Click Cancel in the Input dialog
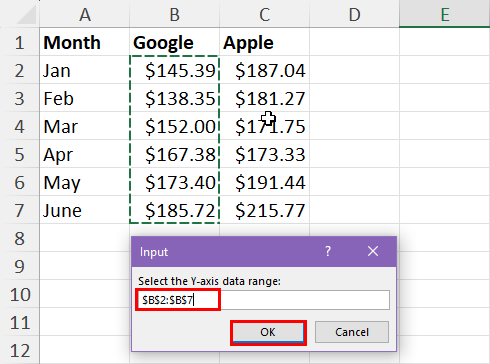This screenshot has height=364, width=490. 352,332
